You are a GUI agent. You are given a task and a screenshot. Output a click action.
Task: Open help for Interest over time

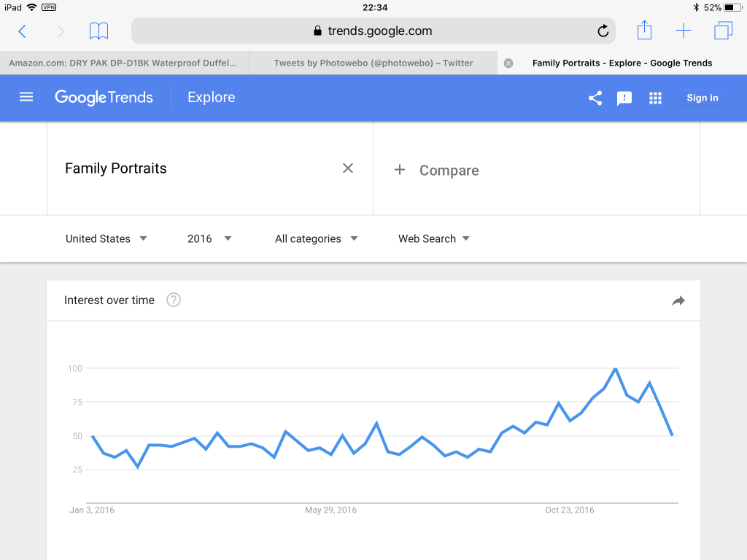click(173, 300)
